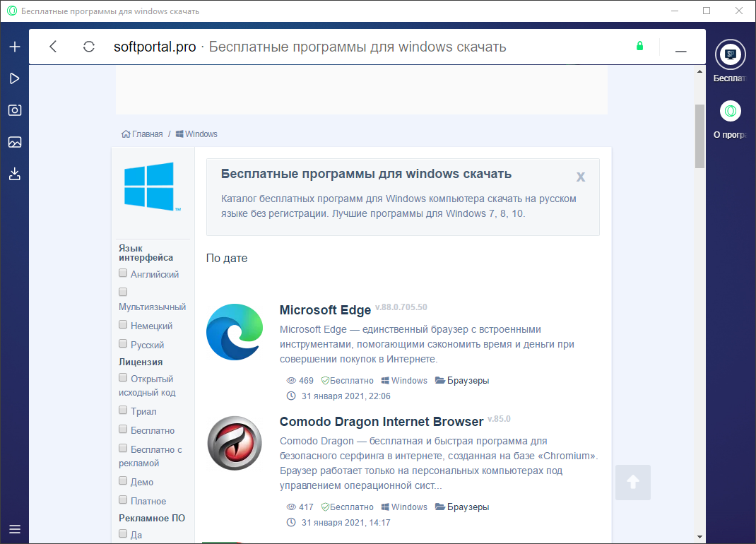
Task: Check the Русский language checkbox
Action: point(123,344)
